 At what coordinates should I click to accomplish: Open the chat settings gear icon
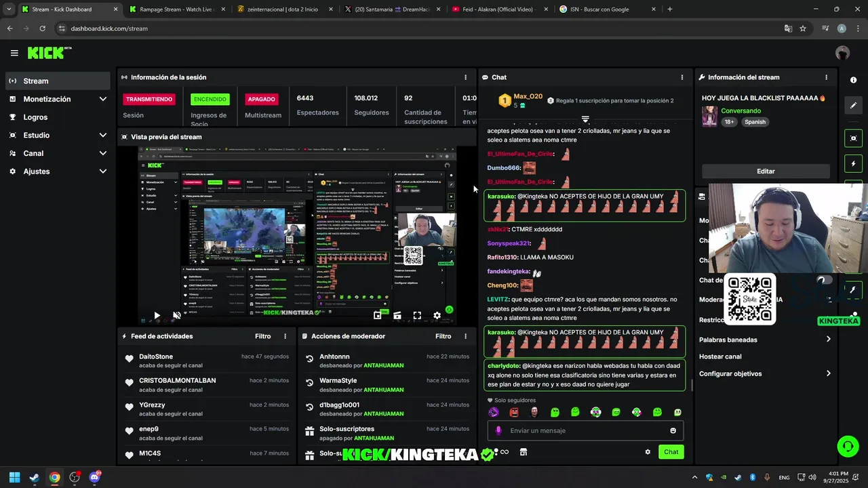[648, 452]
